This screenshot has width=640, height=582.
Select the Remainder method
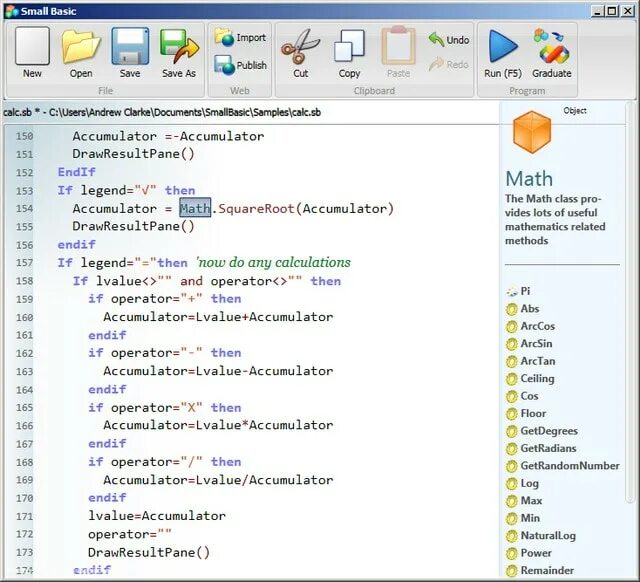pyautogui.click(x=540, y=571)
